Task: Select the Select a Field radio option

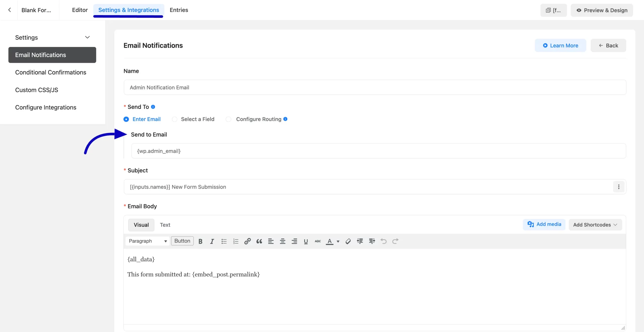Action: click(x=193, y=119)
